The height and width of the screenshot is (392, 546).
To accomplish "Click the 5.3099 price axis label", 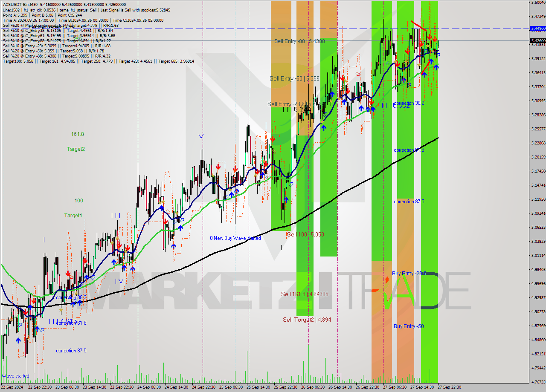I will tap(538, 101).
